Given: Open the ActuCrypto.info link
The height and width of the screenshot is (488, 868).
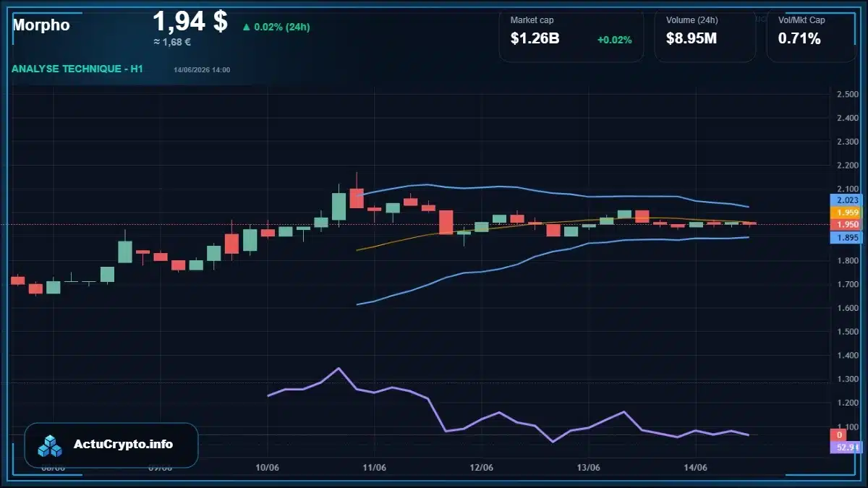Looking at the screenshot, I should coord(124,445).
